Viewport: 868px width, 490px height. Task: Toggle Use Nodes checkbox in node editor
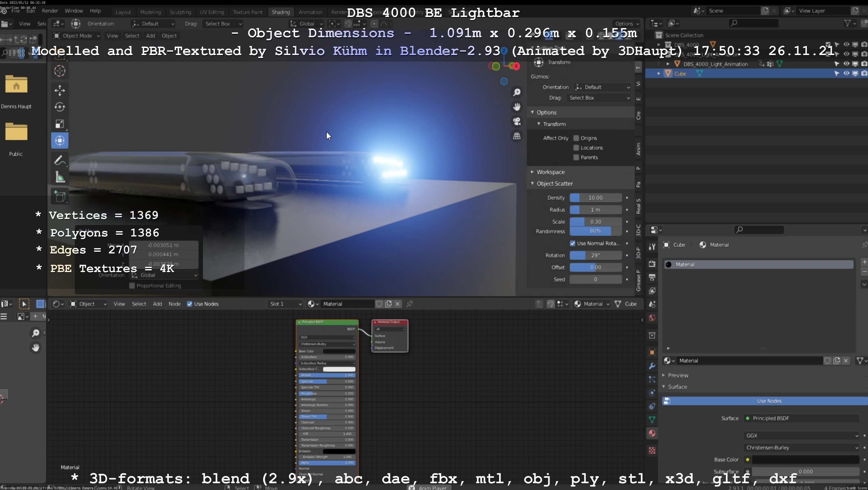pos(190,304)
